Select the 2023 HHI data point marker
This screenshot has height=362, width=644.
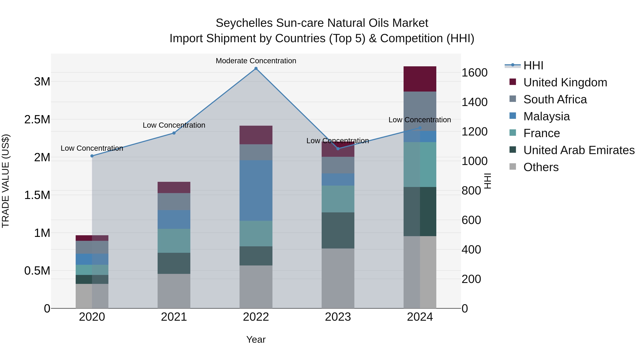(x=338, y=149)
